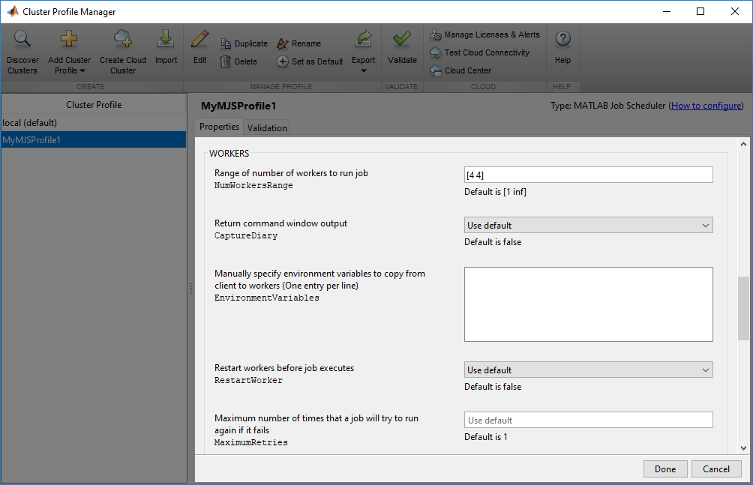Click the Cancel button
Viewport: 753px width, 485px height.
tap(716, 469)
